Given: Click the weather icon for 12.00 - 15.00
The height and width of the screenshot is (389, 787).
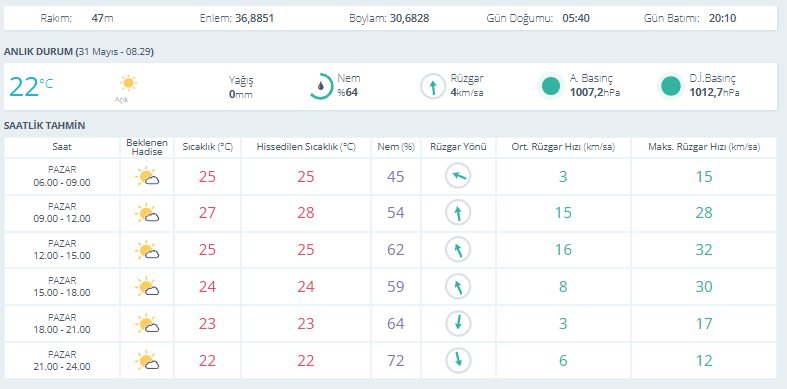Looking at the screenshot, I should (147, 250).
